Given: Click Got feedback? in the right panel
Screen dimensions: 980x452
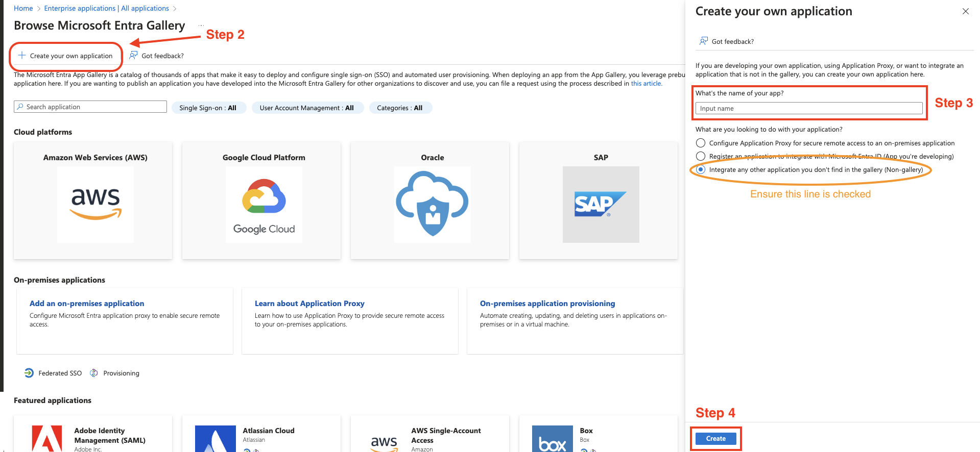Looking at the screenshot, I should point(733,41).
